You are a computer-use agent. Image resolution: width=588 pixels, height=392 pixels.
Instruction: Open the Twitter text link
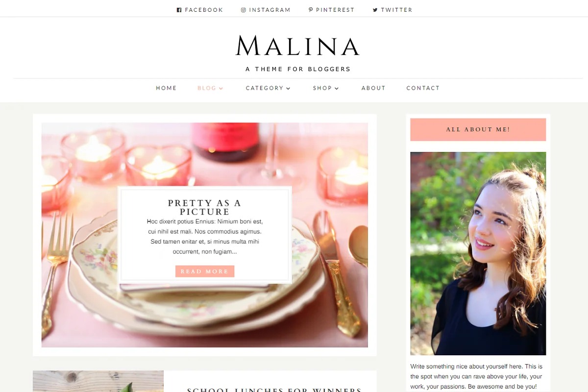click(396, 10)
